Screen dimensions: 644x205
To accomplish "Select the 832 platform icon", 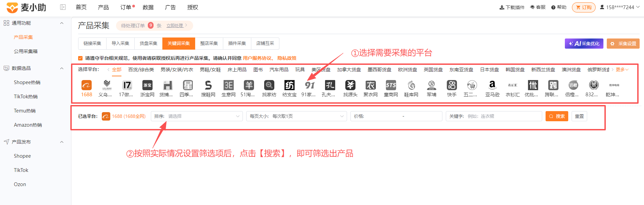I will click(x=594, y=85).
